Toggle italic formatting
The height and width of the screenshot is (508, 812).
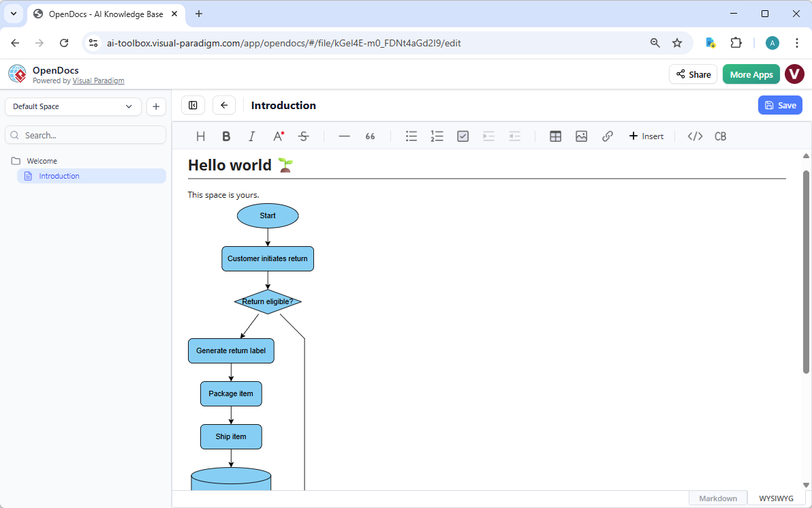click(251, 136)
